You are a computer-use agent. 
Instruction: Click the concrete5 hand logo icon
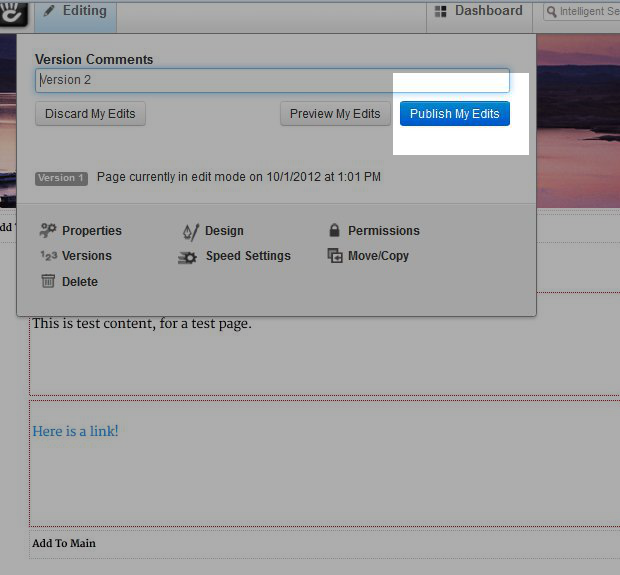tap(14, 11)
